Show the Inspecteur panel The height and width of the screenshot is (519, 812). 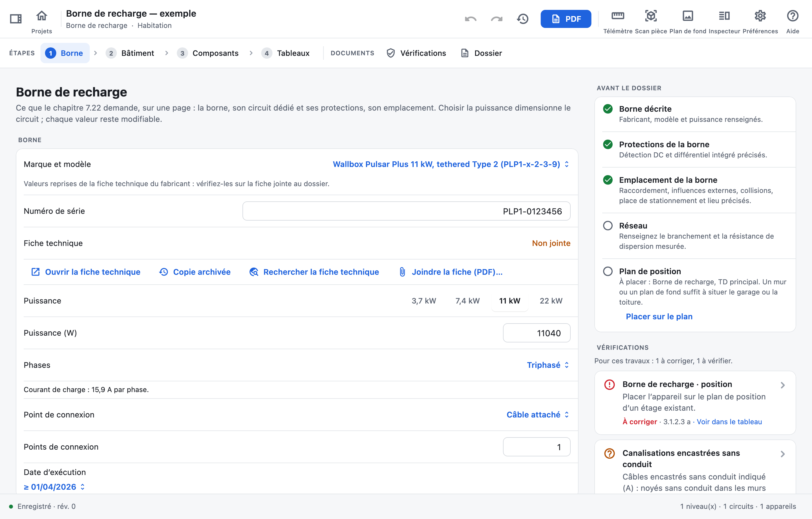point(724,22)
